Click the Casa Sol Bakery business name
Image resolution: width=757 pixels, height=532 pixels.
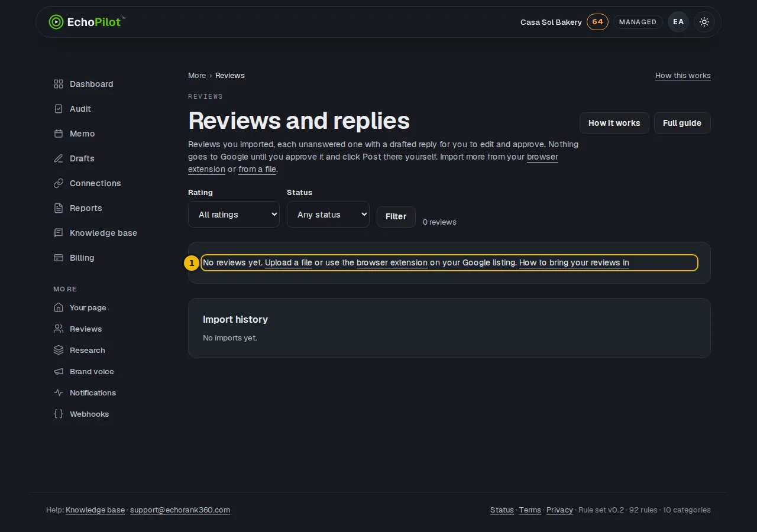[x=551, y=22]
